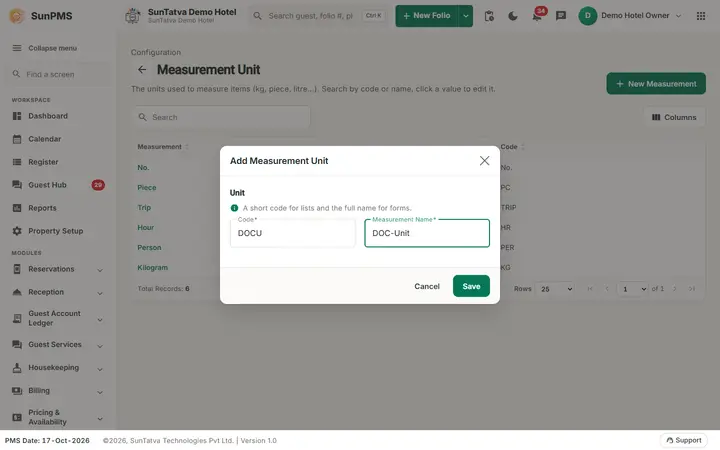This screenshot has width=720, height=450.
Task: Open the Rows per page dropdown showing 25
Action: coord(555,289)
